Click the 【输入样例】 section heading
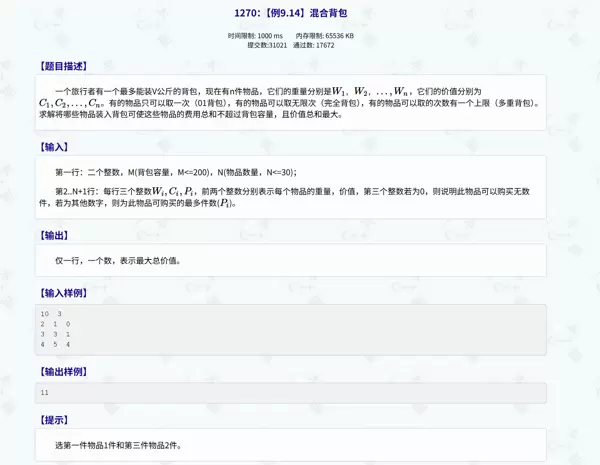Viewport: 600px width, 465px height. click(63, 293)
